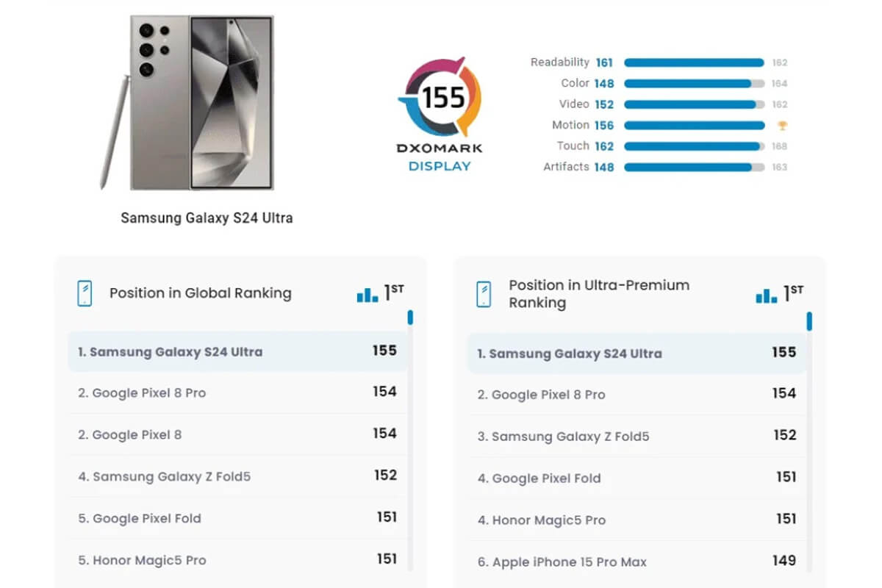Click the bar chart icon in Global Ranking

coord(367,295)
